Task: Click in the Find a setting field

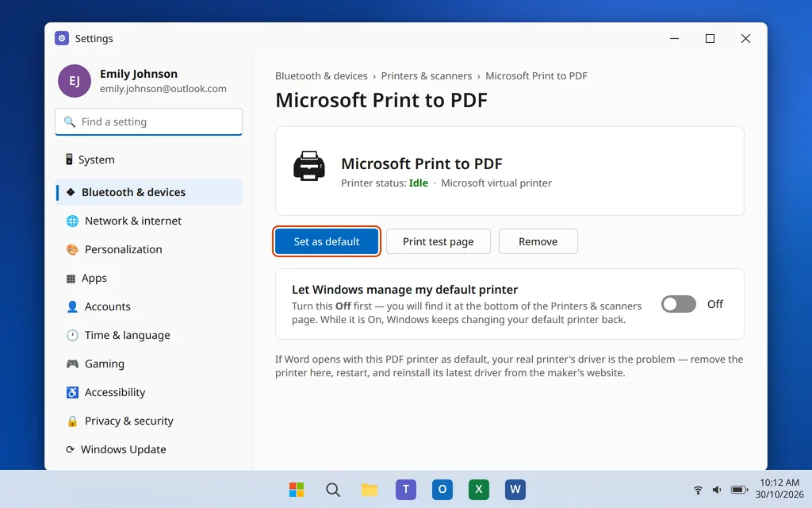Action: 148,121
